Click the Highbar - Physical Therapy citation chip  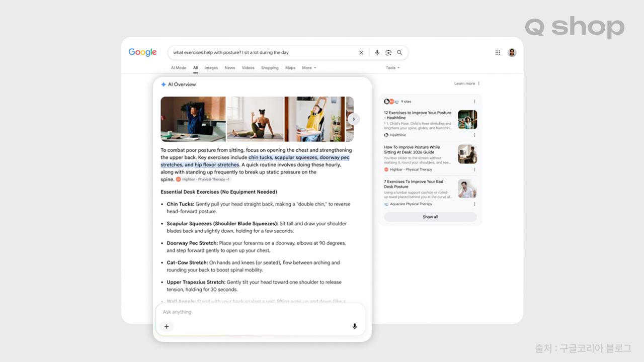pyautogui.click(x=203, y=179)
